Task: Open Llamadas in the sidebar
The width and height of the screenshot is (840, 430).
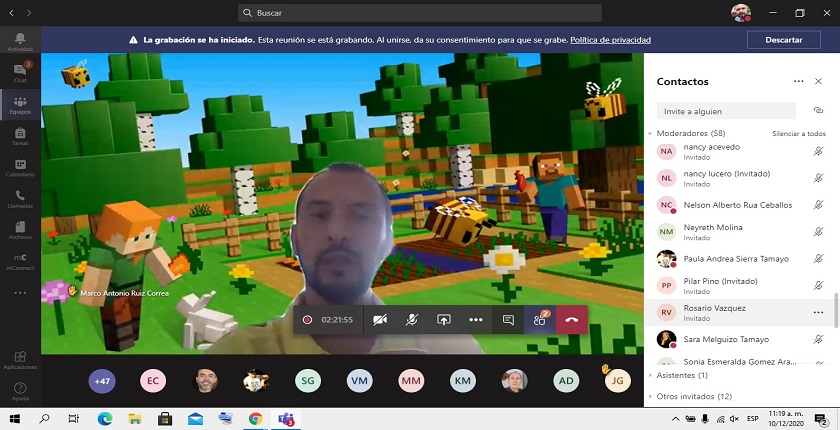Action: point(20,199)
